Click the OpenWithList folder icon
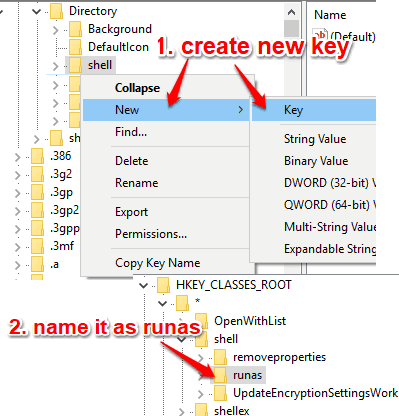This screenshot has width=399, height=416. [201, 321]
